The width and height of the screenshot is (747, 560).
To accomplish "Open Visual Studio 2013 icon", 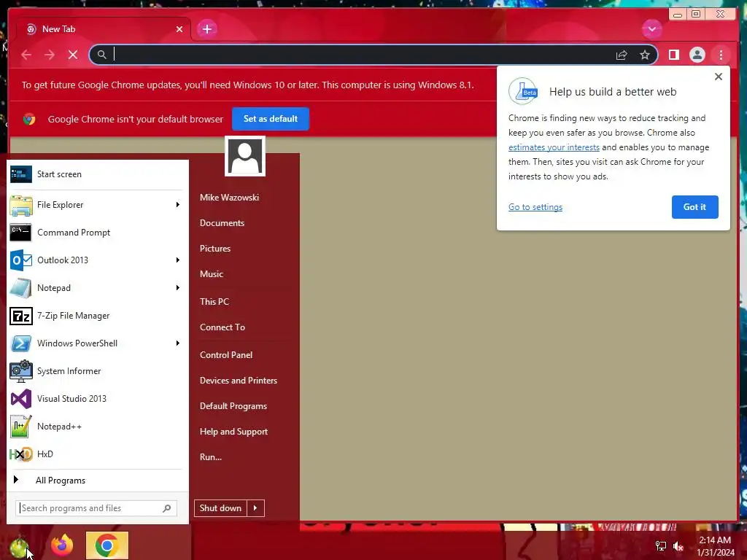I will point(21,399).
